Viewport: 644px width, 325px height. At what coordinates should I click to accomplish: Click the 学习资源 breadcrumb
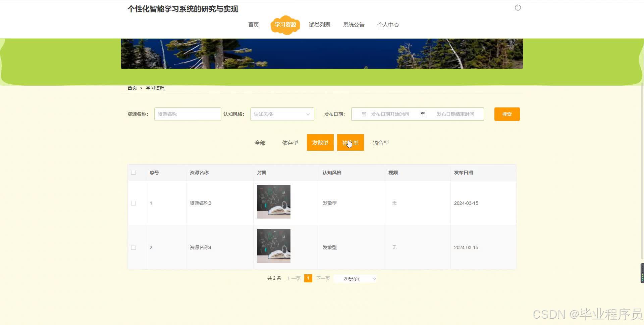coord(155,88)
